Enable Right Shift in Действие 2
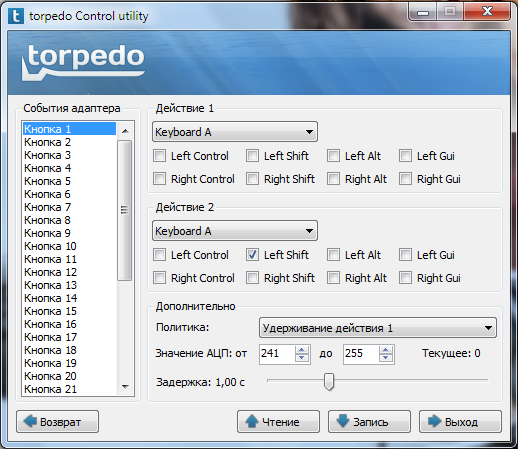Viewport: 518px width, 449px height. pos(252,278)
